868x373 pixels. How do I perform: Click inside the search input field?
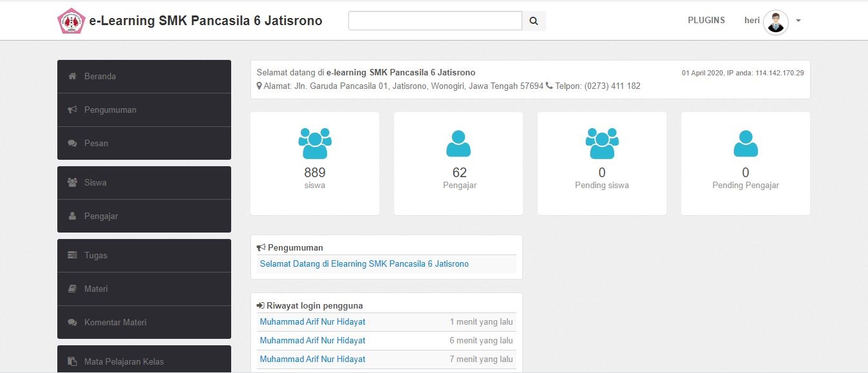pos(435,20)
